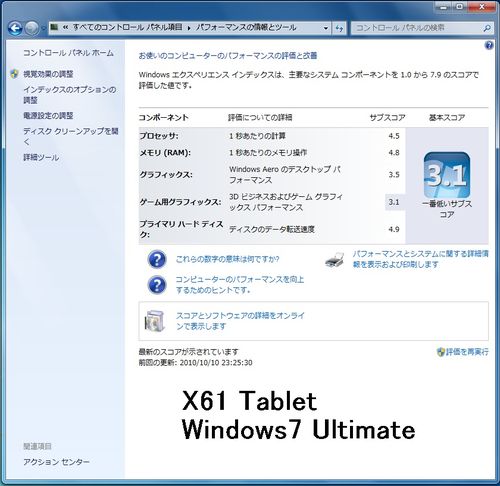Click パフォーマンスとシステムに関する詳細情報 print link
Image resolution: width=500 pixels, height=486 pixels.
(x=421, y=259)
